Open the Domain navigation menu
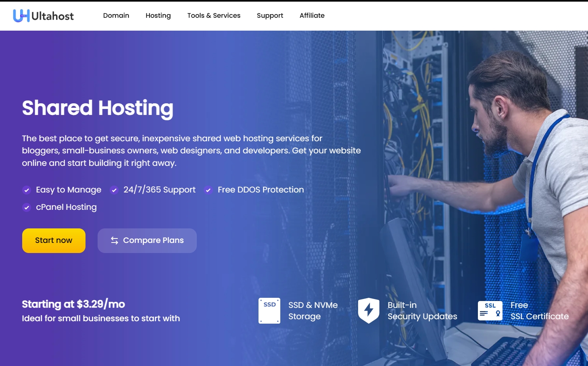588x366 pixels. (116, 15)
